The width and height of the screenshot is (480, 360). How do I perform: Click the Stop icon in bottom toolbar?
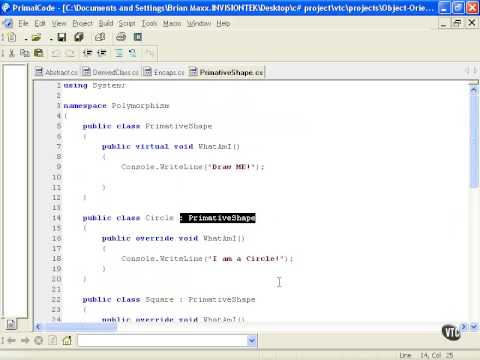point(39,340)
